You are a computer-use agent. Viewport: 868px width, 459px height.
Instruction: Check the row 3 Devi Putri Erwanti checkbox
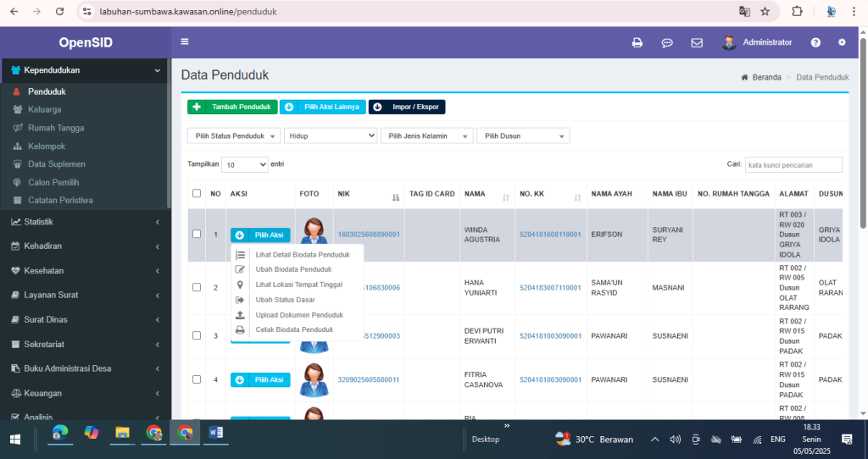tap(197, 335)
